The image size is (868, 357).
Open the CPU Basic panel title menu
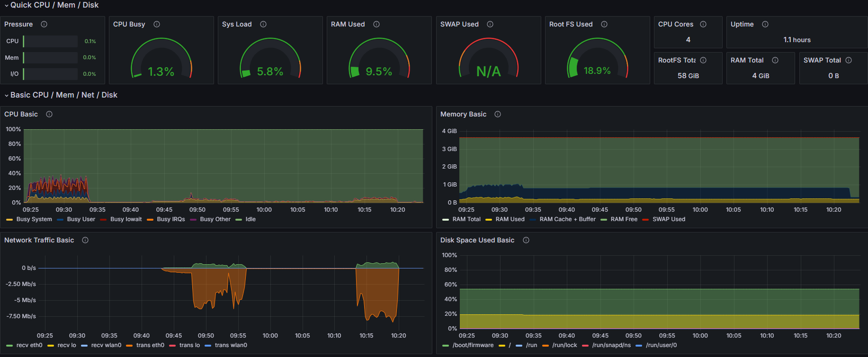coord(21,114)
